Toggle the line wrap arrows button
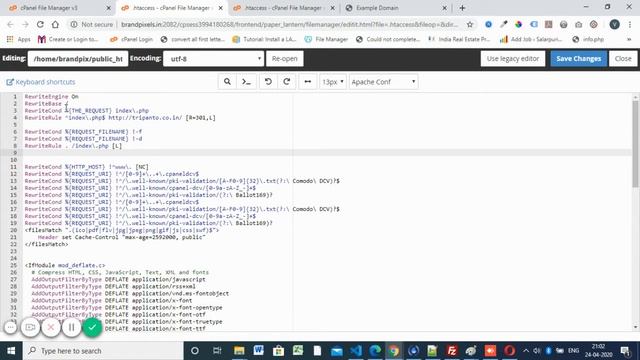The image size is (640, 360). tap(307, 82)
